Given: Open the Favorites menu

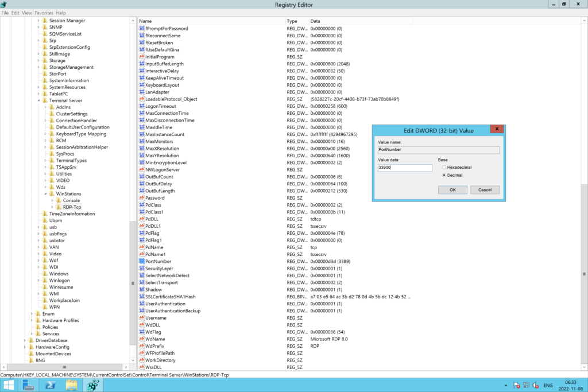Looking at the screenshot, I should [x=44, y=12].
